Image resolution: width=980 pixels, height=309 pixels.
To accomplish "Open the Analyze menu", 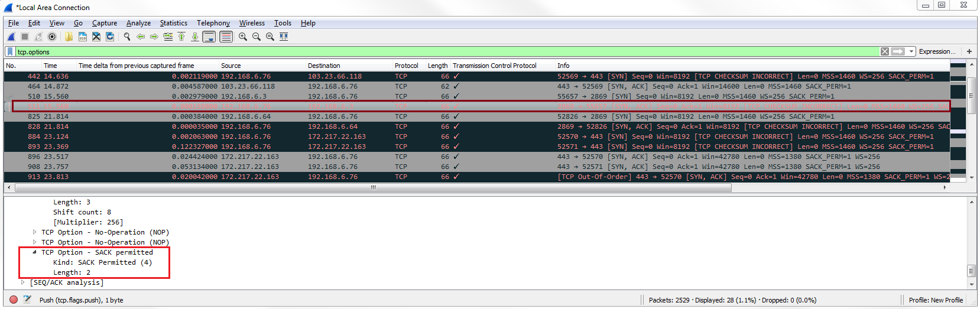I will tap(138, 23).
